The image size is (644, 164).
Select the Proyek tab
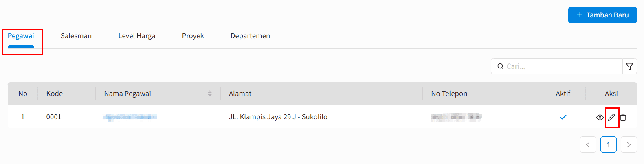click(x=193, y=36)
